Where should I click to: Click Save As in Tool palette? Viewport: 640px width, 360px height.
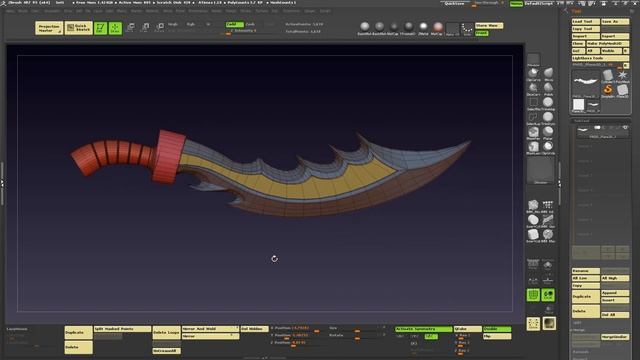[x=615, y=22]
